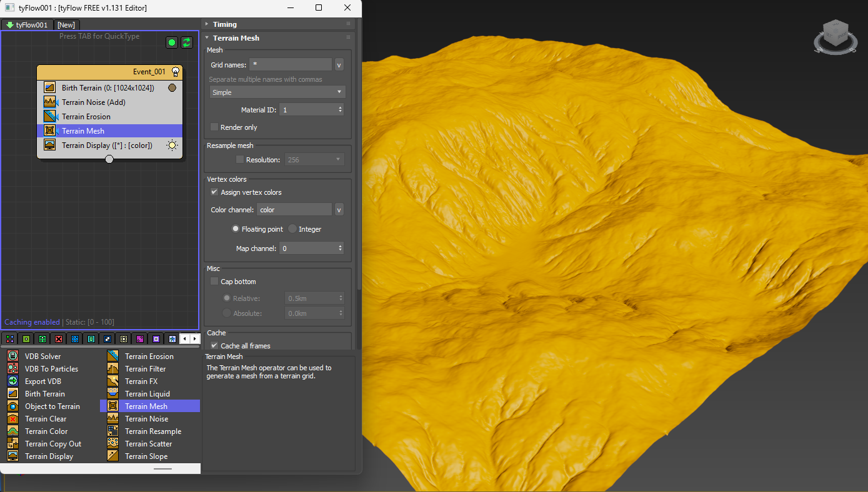Click the sun icon beside Terrain Display
The image size is (868, 492).
(172, 145)
